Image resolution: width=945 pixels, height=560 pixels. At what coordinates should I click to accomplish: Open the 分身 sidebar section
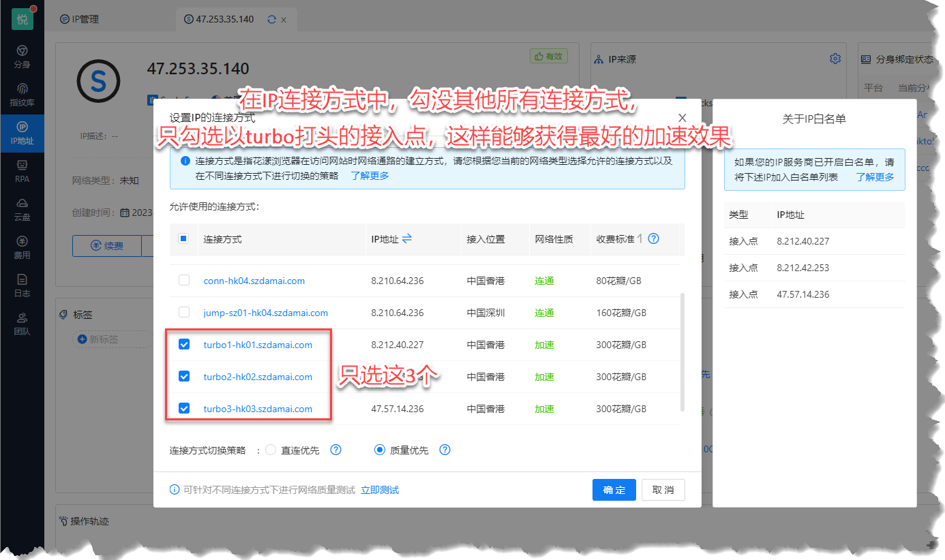pyautogui.click(x=22, y=57)
